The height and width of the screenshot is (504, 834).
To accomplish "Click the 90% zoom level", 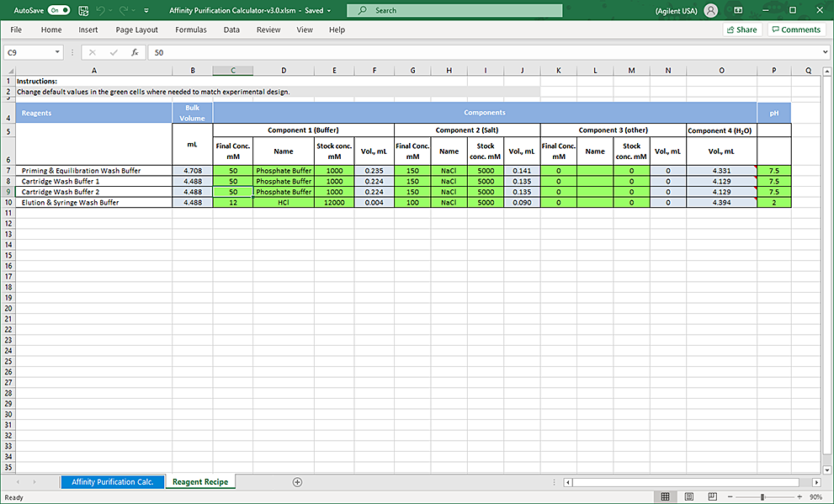I will click(816, 496).
